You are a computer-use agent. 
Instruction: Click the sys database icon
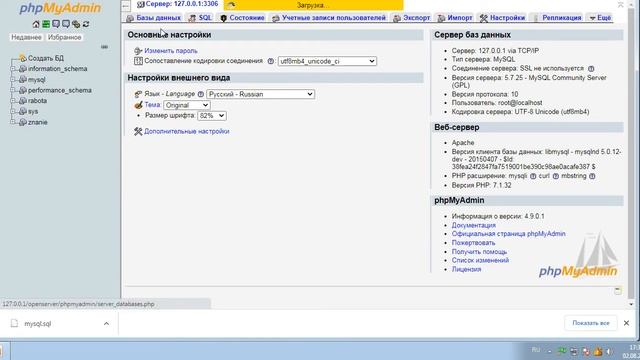23,111
